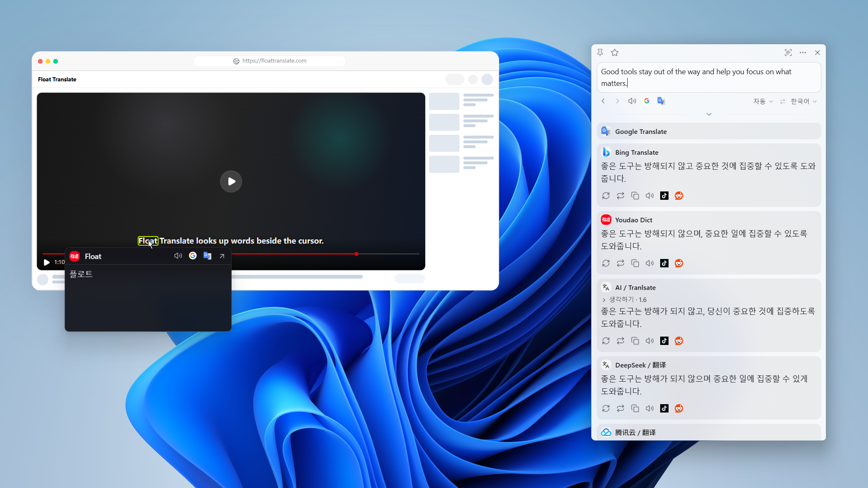The height and width of the screenshot is (488, 868).
Task: Click TikTok icon under DeepSeek translation
Action: 664,408
